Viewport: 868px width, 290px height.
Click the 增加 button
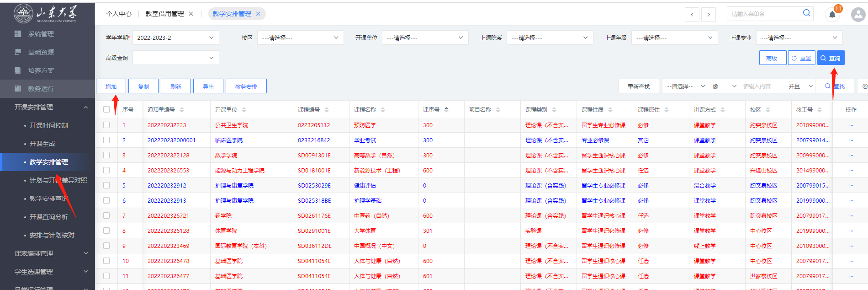[111, 86]
